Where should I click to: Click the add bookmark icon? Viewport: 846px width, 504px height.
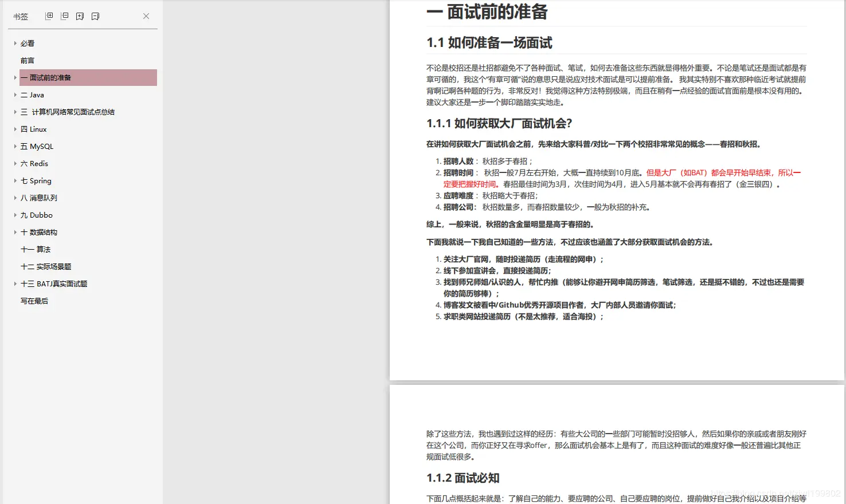click(x=80, y=15)
